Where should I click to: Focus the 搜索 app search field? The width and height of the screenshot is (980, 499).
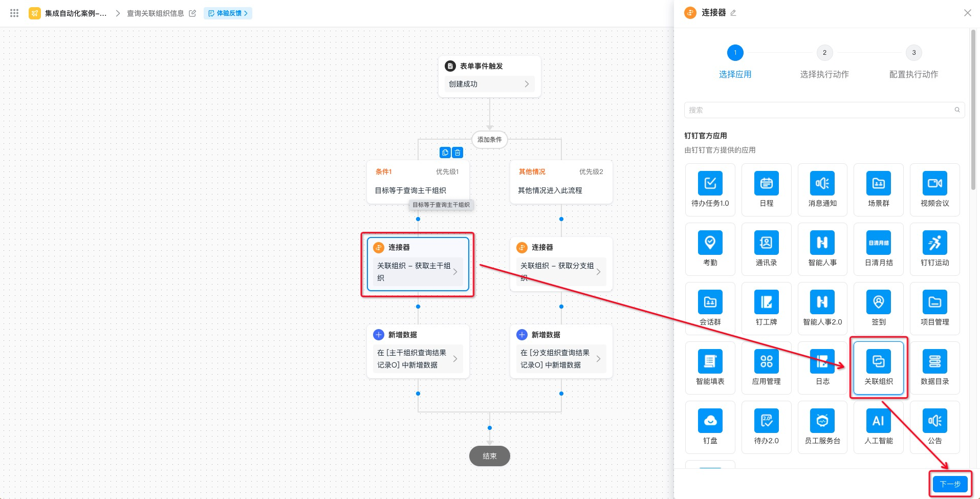pos(824,110)
